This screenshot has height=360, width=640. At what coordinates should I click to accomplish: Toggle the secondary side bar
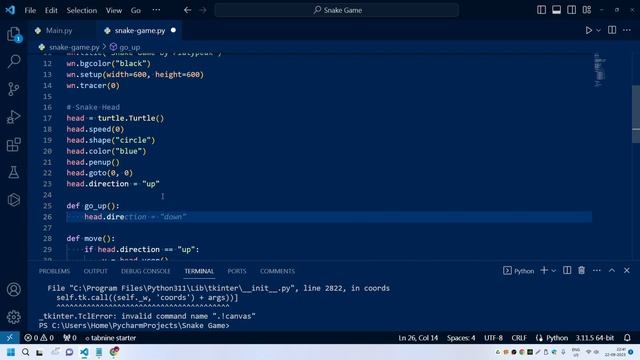click(571, 10)
